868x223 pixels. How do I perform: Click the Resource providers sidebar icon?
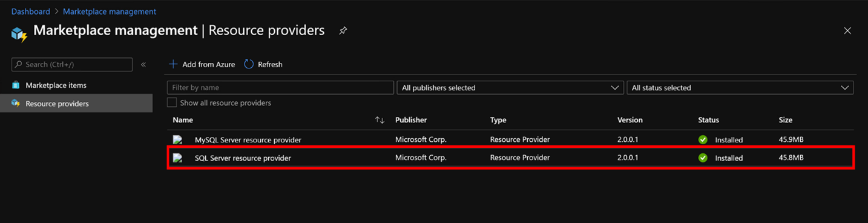click(16, 104)
